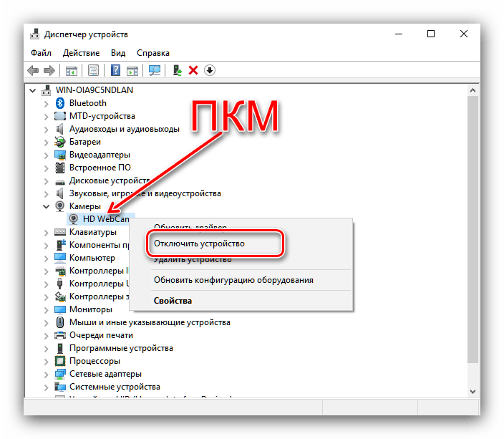Click the action pane toolbar icon
Image resolution: width=504 pixels, height=439 pixels.
pyautogui.click(x=132, y=70)
